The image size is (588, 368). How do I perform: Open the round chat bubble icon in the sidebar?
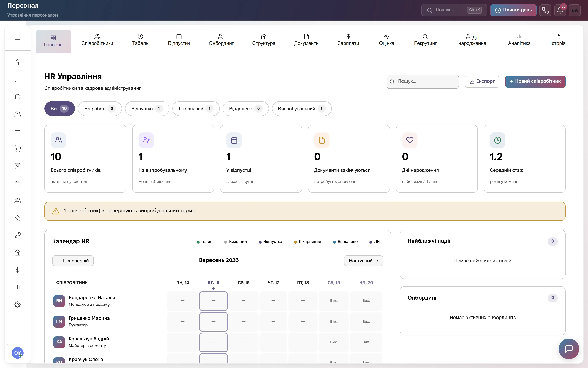[x=17, y=97]
